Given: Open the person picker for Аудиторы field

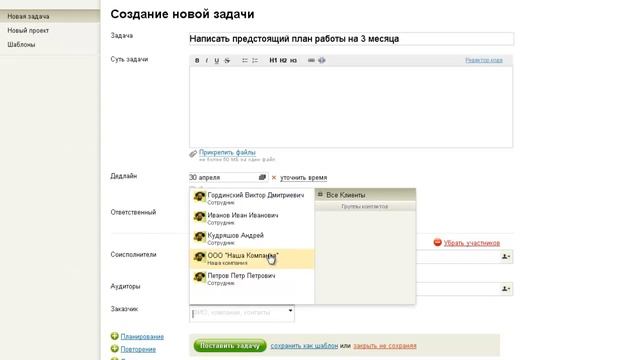Looking at the screenshot, I should tap(506, 289).
